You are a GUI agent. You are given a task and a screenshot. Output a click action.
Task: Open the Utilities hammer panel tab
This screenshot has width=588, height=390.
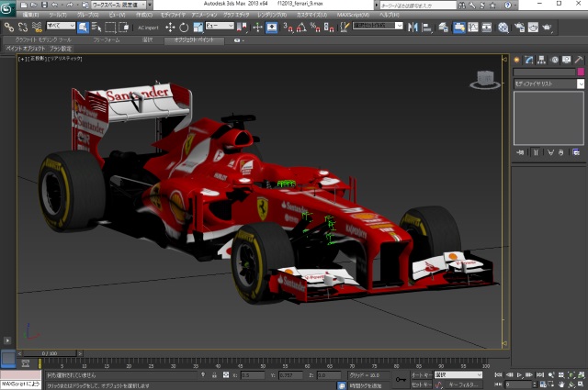579,60
